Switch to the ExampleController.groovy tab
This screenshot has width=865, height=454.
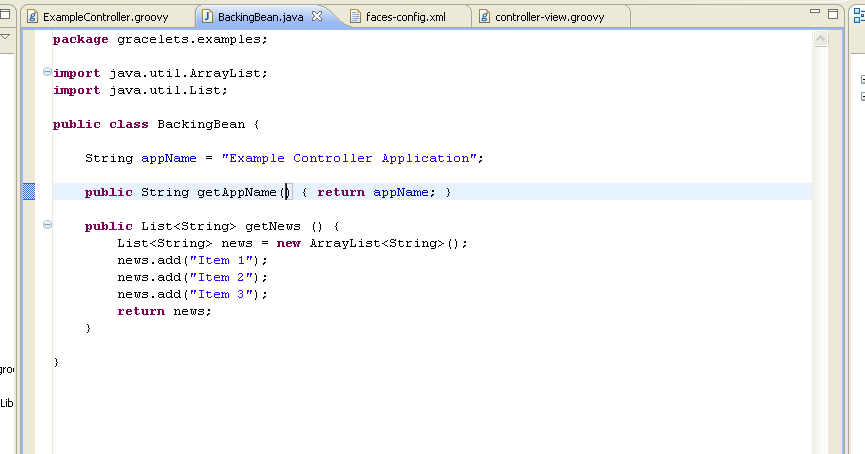(x=105, y=17)
